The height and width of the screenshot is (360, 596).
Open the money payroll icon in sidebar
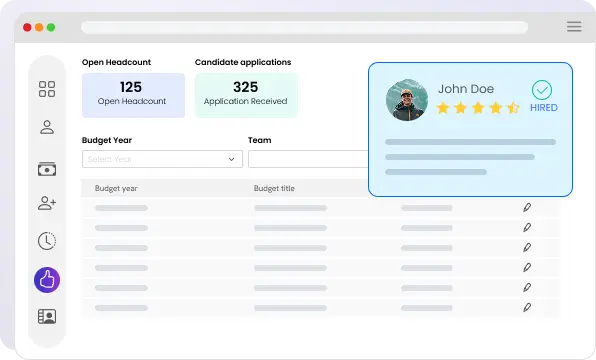point(47,169)
